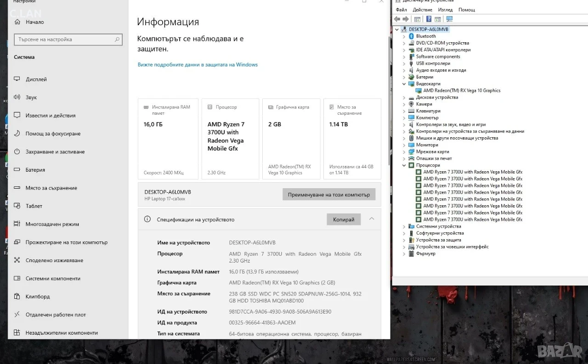Click the Копирай button for device specifications
This screenshot has height=364, width=588.
coord(344,219)
